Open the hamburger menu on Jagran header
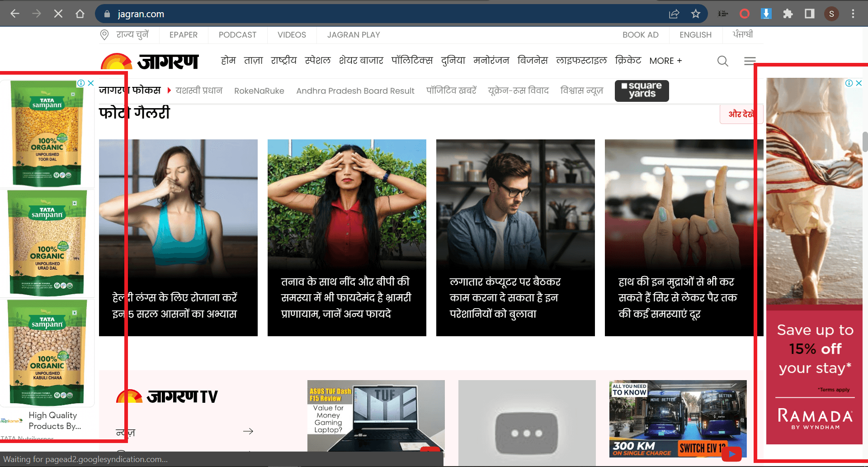868x467 pixels. [750, 61]
